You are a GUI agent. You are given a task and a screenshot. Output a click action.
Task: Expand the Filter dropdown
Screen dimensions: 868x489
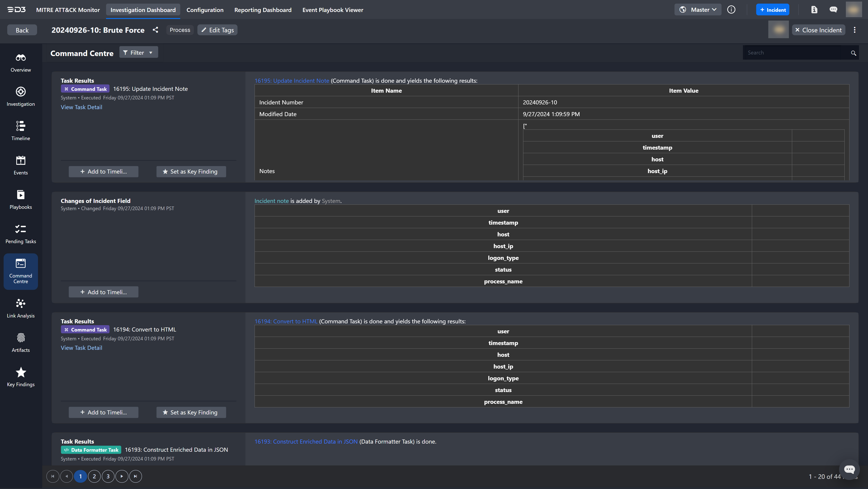[138, 52]
